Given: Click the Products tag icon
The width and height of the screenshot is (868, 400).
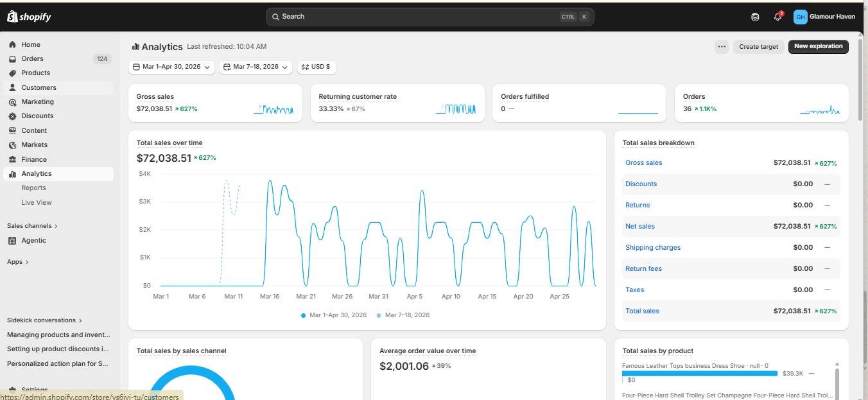Looking at the screenshot, I should tap(12, 73).
